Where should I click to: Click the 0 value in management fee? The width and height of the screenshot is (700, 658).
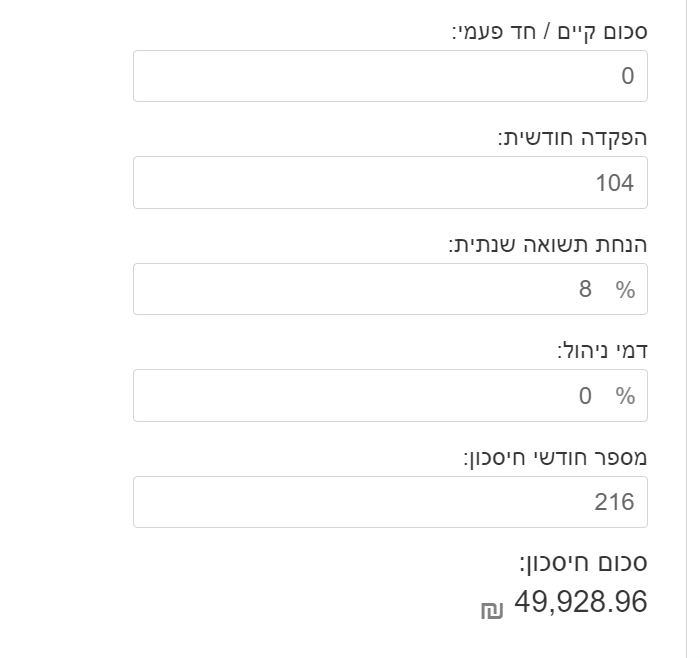coord(586,396)
